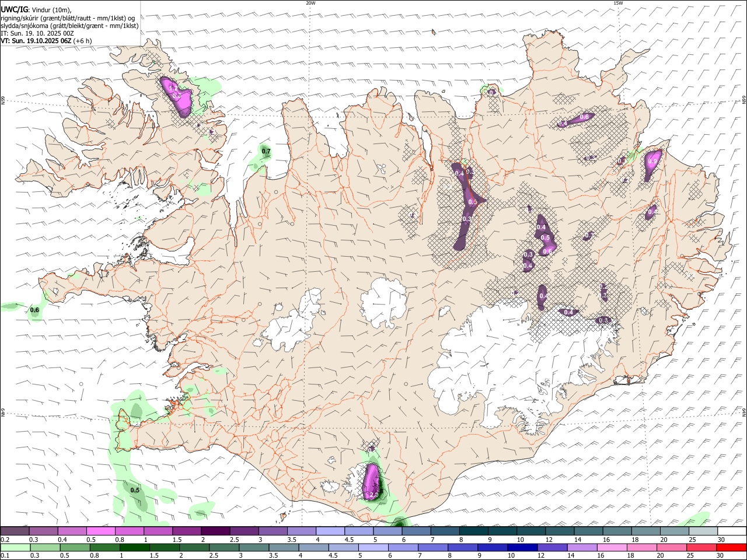Click the '0.1' label starting the bottom legend row

coord(5,556)
